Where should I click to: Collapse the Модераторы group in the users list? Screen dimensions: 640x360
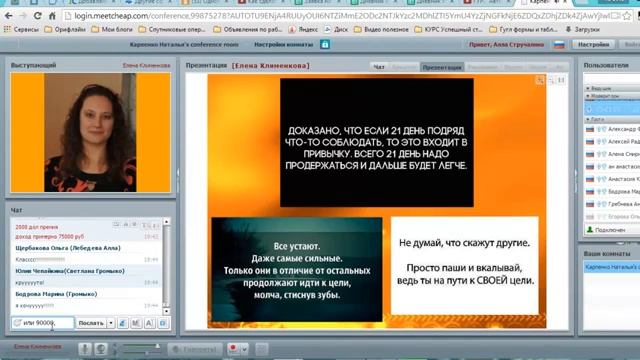coord(611,96)
